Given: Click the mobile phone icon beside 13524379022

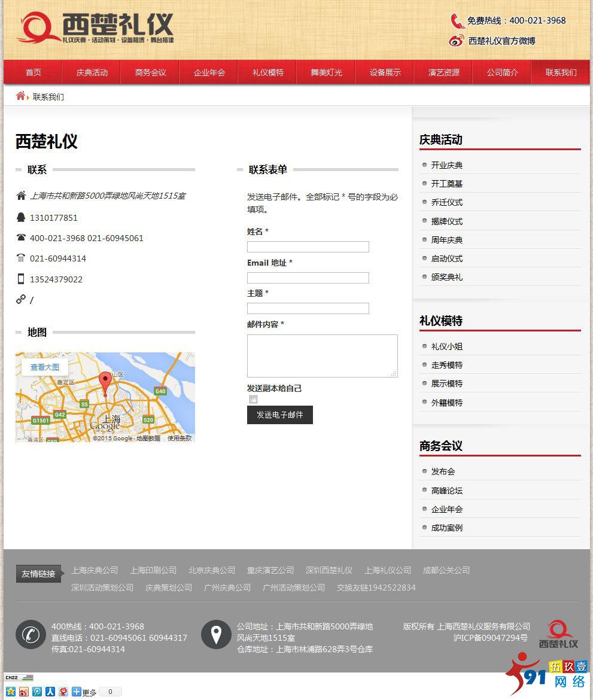Looking at the screenshot, I should [21, 279].
